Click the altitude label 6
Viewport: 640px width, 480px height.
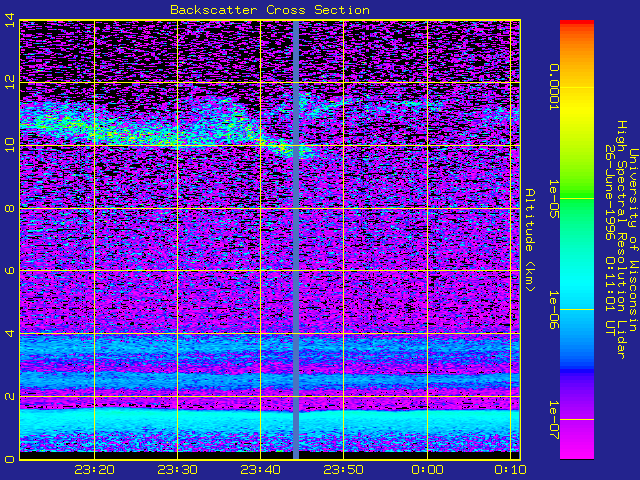coord(9,271)
